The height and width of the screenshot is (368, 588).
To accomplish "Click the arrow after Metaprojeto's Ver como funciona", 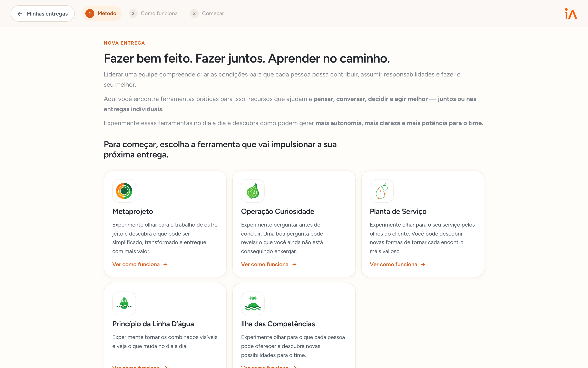I will [x=165, y=265].
